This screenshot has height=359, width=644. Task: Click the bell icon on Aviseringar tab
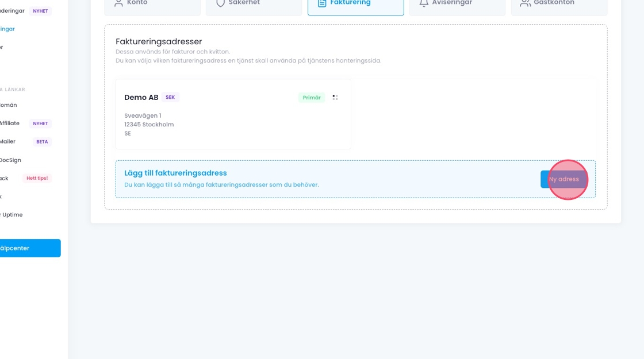click(x=424, y=3)
